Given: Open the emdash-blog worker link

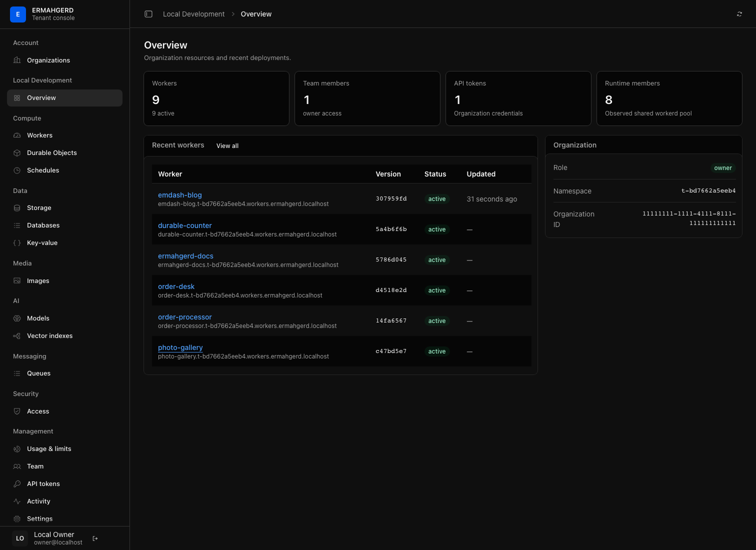Looking at the screenshot, I should click(180, 195).
